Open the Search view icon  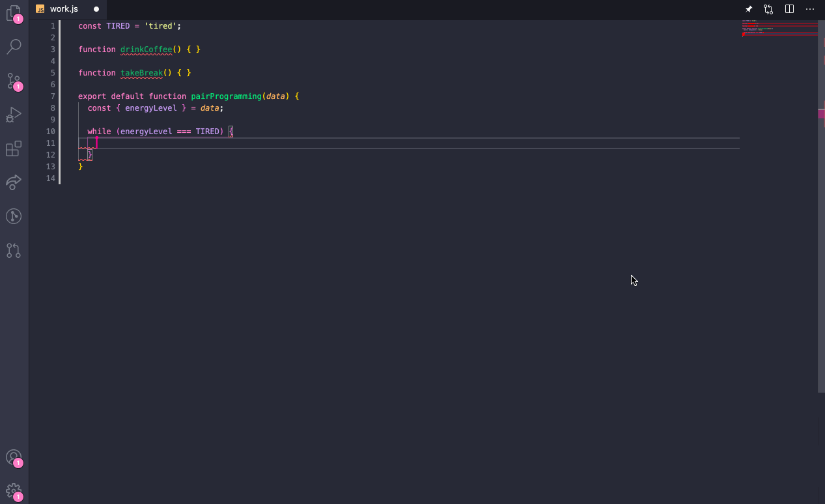pyautogui.click(x=14, y=46)
